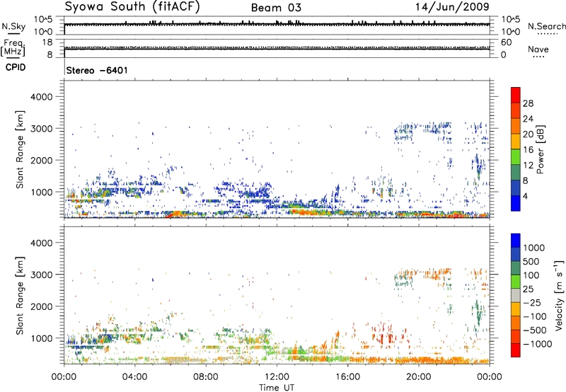This screenshot has height=392, width=566.
Task: Click the 'CPID' label
Action: pyautogui.click(x=16, y=67)
